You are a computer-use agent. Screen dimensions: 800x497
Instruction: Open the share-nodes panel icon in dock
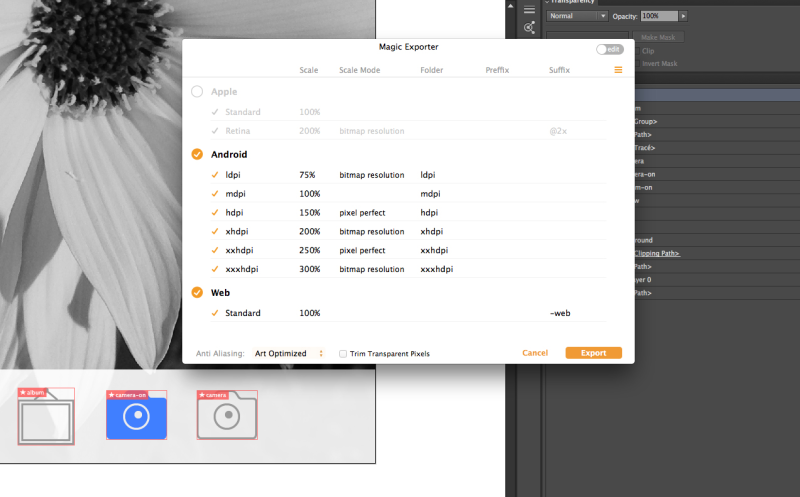(529, 28)
